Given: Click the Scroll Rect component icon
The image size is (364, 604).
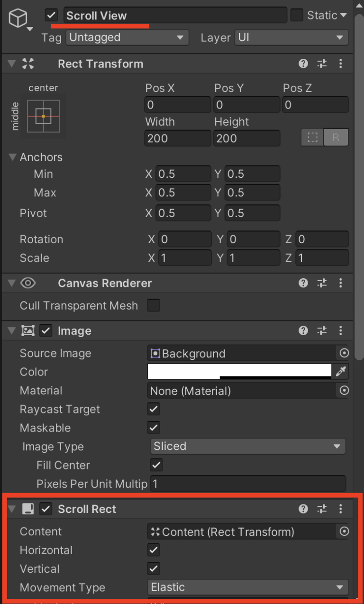Looking at the screenshot, I should (28, 509).
